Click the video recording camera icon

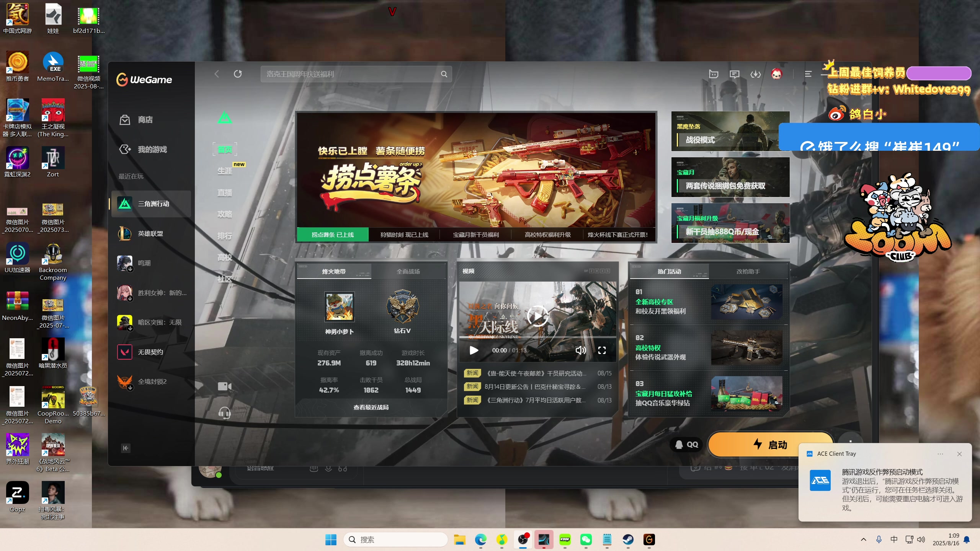pyautogui.click(x=225, y=386)
